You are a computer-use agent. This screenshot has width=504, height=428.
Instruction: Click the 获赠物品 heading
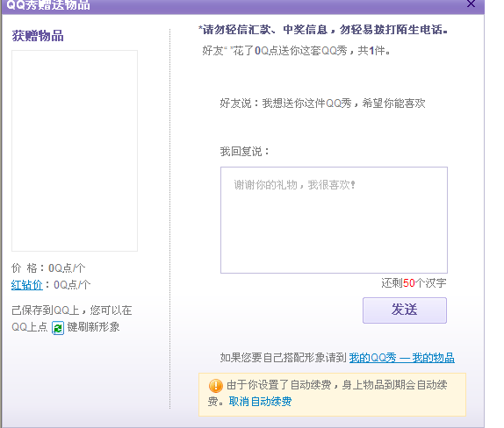[38, 36]
